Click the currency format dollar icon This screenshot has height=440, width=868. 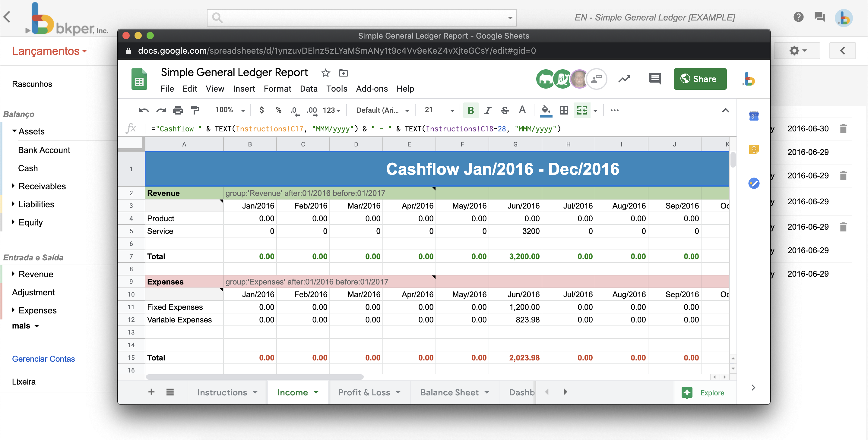coord(262,110)
